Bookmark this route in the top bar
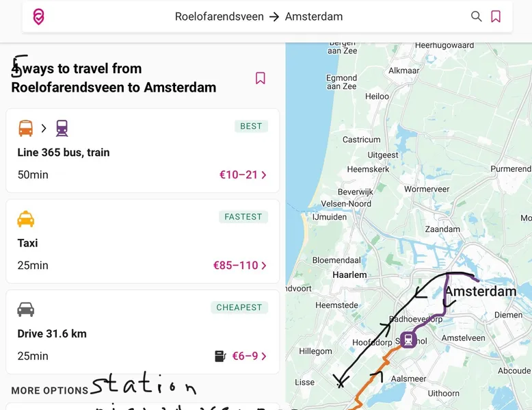Viewport: 532px width, 410px height. coord(496,16)
